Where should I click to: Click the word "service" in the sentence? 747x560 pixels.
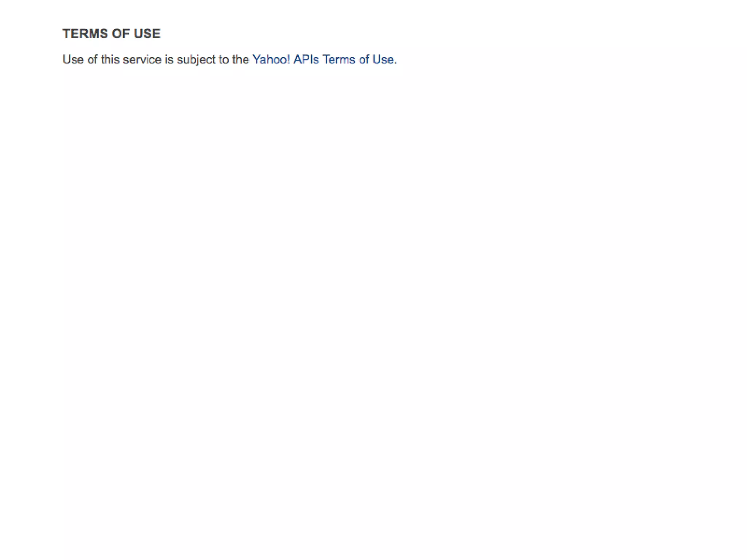coord(142,59)
